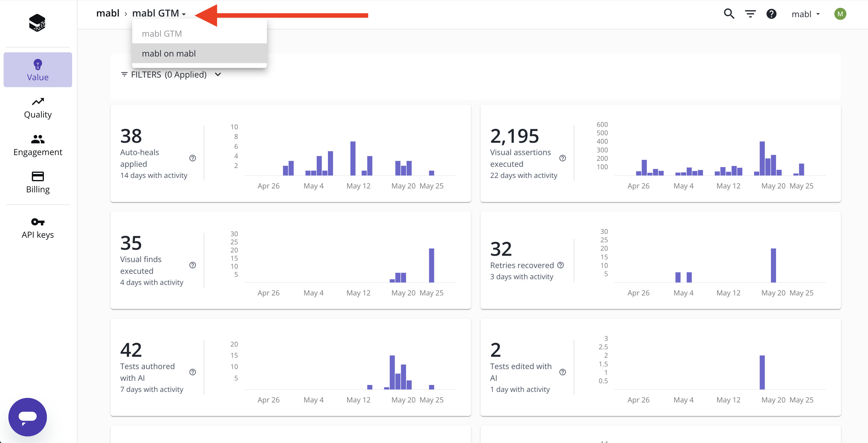Go to the Quality tab label
868x443 pixels.
pyautogui.click(x=38, y=115)
